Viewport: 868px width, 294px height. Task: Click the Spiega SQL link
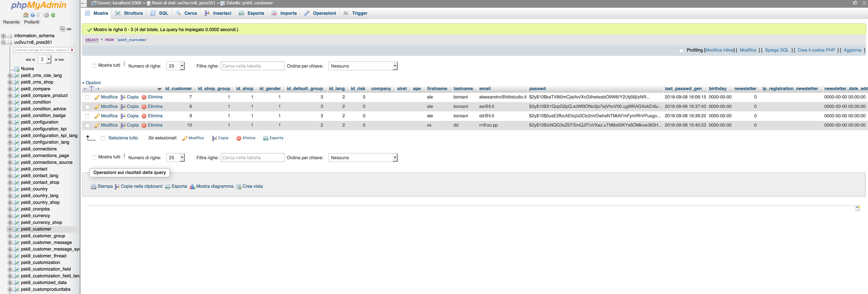(x=776, y=50)
